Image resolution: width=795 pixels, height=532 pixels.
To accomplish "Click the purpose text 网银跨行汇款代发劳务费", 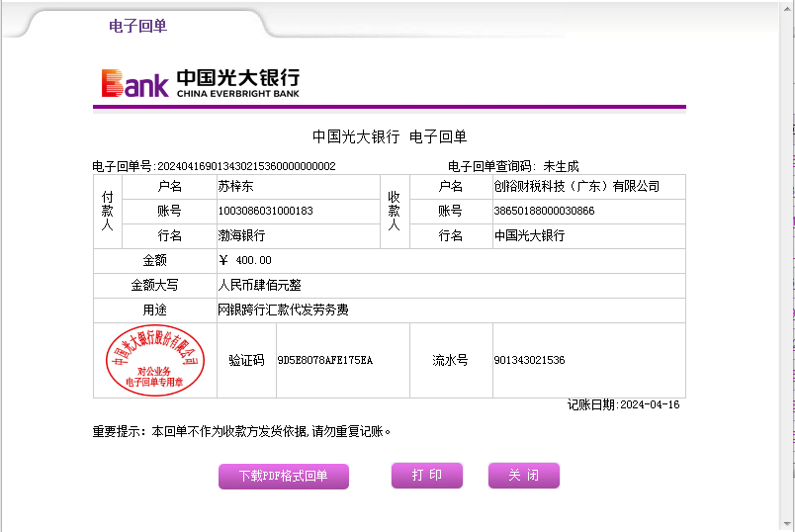I will (x=283, y=310).
